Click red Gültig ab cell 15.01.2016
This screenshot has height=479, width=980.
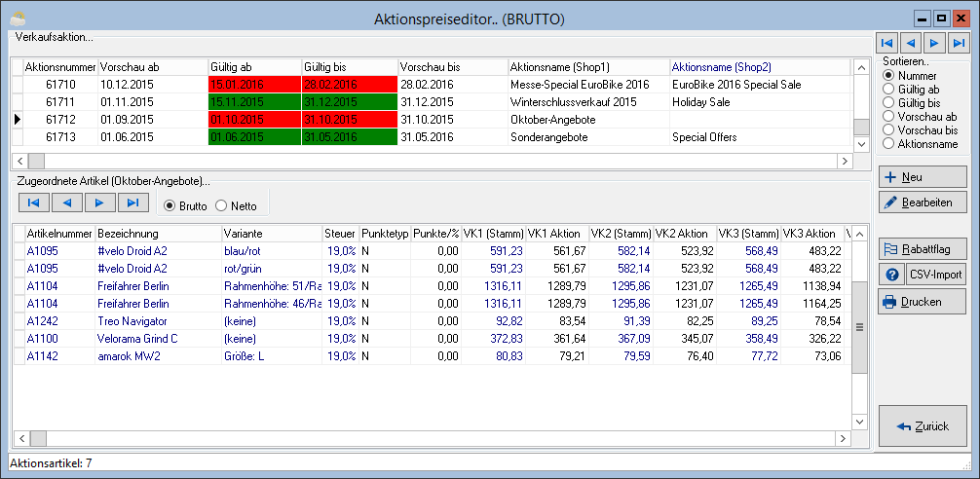point(254,85)
